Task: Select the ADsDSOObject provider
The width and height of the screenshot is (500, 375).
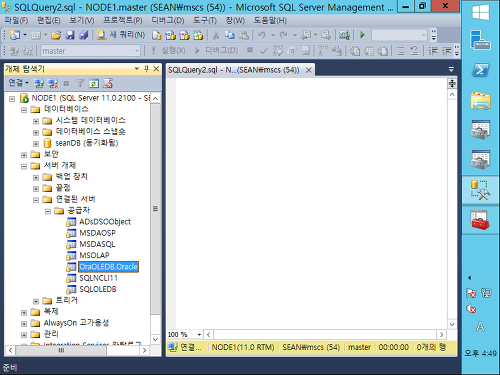Action: click(x=105, y=222)
